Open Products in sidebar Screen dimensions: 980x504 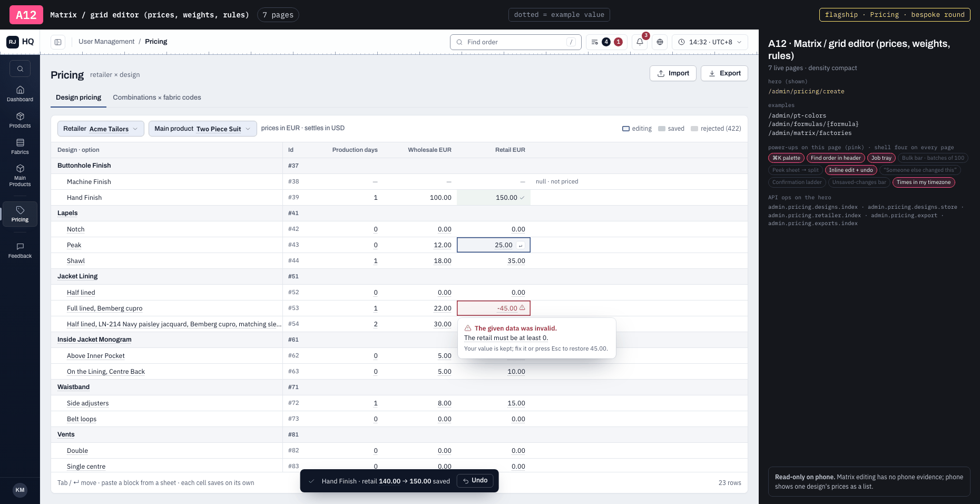(20, 120)
